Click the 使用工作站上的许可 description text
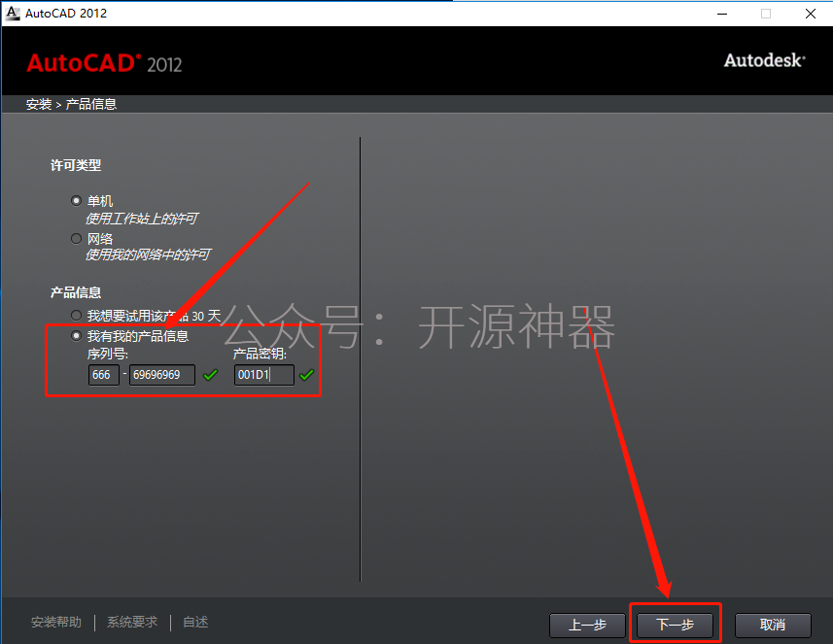Screen dimensions: 833x644 [142, 219]
